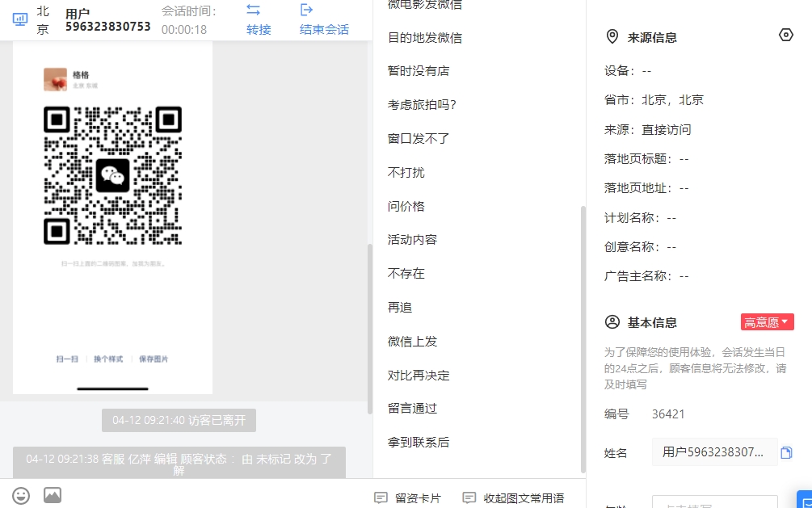Click the 省市: 北京,北京 row
Screen dimensions: 812x508
654,100
